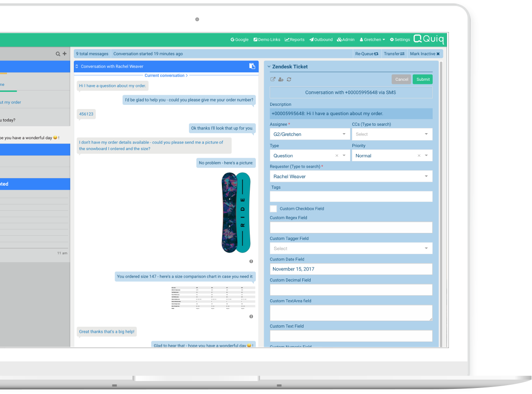Screen dimensions: 532x394
Task: Click the Zendesk panel vertical scrollbar
Action: pos(441,203)
